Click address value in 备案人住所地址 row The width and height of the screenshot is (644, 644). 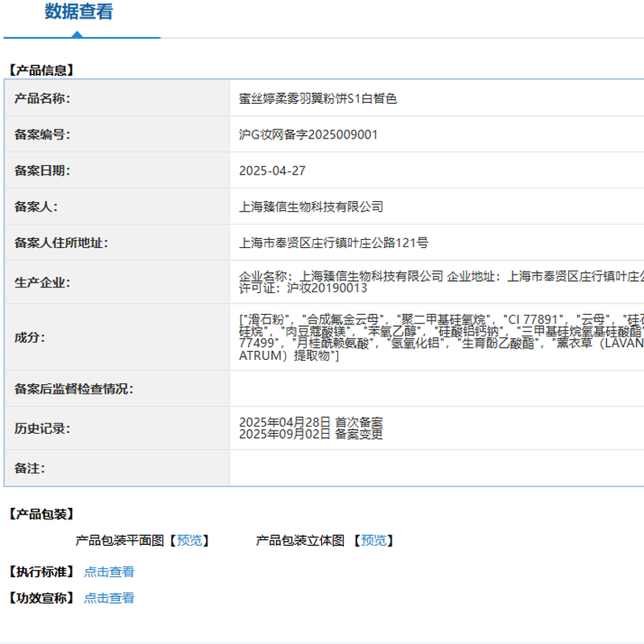[333, 242]
